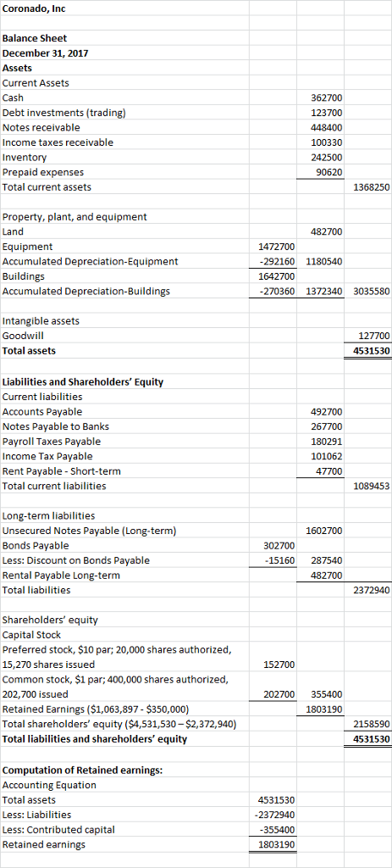Viewport: 392px width, 868px height.
Task: Click the 'Liabilities and Shareholders' Equity' heading
Action: (x=83, y=382)
